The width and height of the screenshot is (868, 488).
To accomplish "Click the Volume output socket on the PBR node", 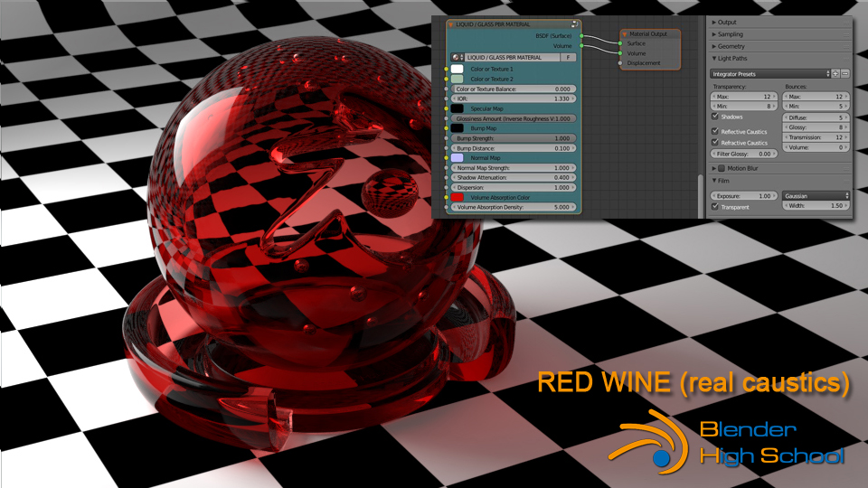I will coord(581,46).
